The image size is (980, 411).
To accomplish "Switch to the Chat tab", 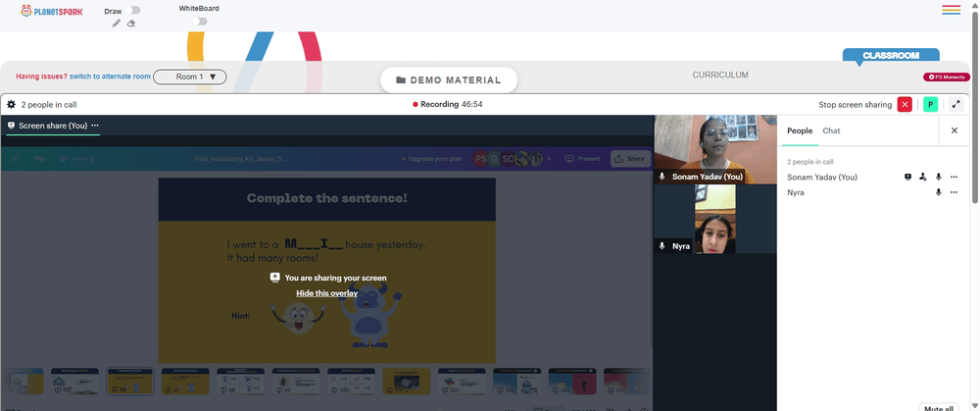I will pos(831,130).
